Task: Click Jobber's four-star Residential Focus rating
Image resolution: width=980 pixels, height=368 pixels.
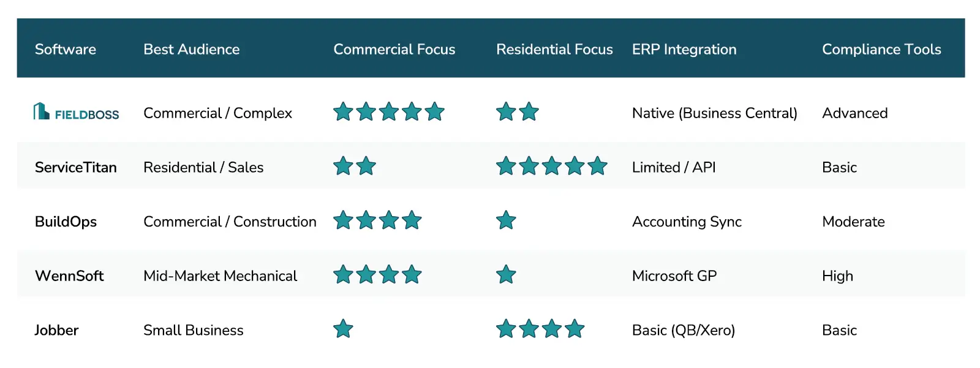Action: pyautogui.click(x=540, y=329)
